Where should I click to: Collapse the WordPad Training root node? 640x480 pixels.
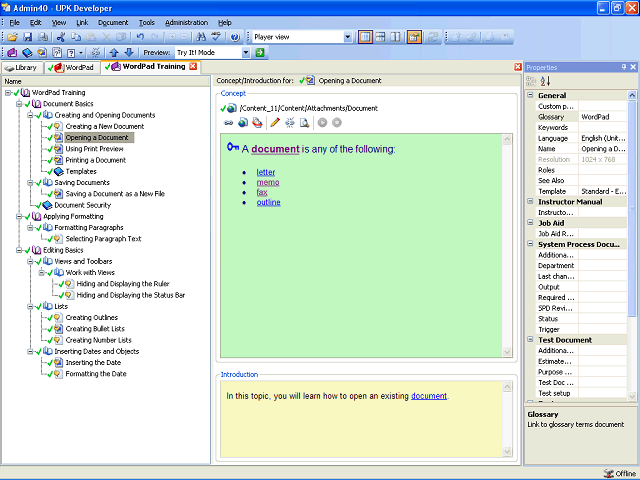8,93
